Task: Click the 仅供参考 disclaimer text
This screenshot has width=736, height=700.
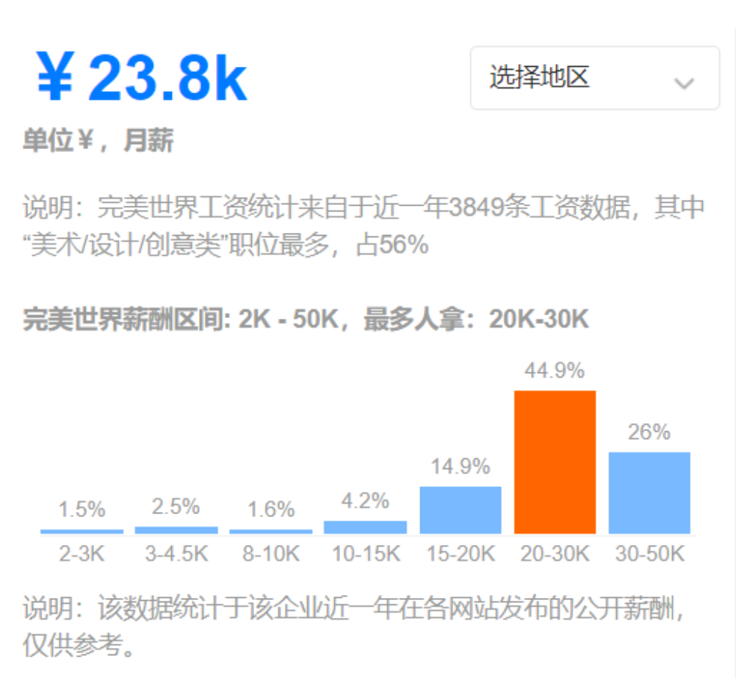Action: (x=79, y=645)
